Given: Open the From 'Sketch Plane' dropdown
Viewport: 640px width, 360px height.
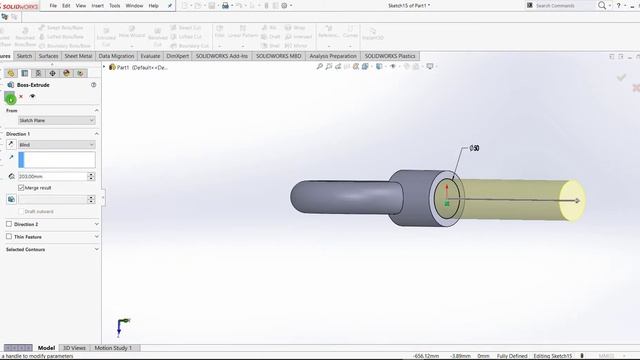Looking at the screenshot, I should (x=57, y=120).
